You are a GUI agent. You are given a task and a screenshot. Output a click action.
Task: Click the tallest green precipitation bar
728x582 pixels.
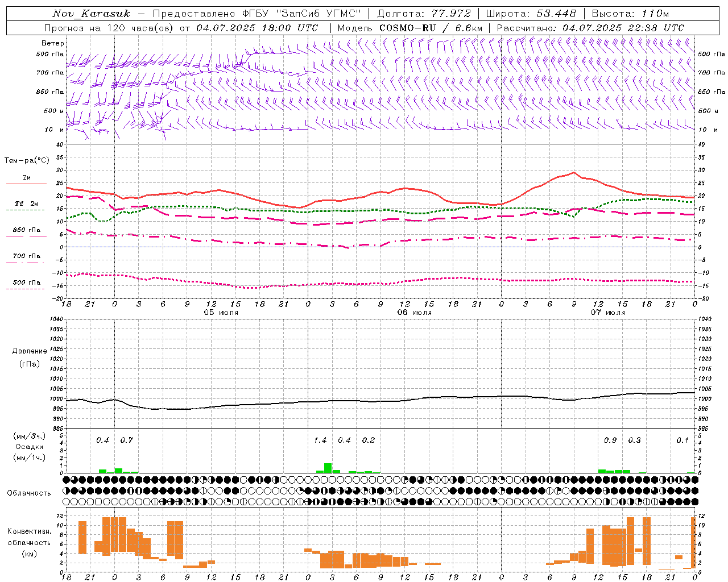click(x=328, y=468)
